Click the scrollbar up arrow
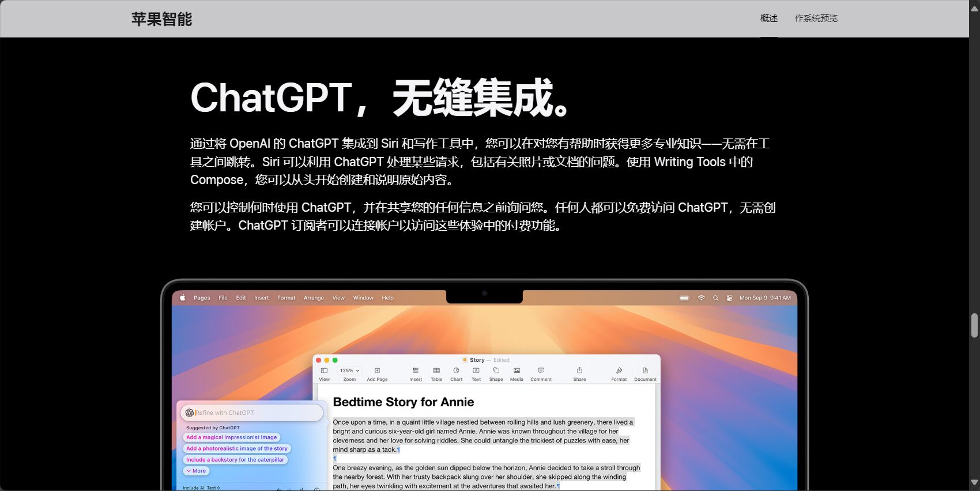Viewport: 980px width, 491px height. [974, 8]
